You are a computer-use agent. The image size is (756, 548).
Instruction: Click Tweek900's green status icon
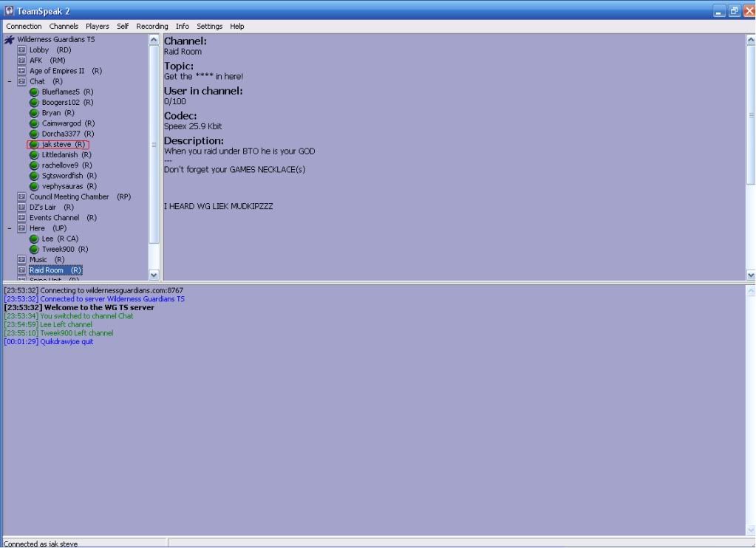(34, 249)
